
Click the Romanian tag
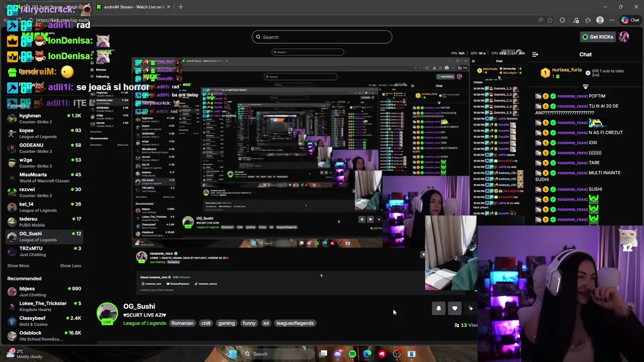pos(182,323)
